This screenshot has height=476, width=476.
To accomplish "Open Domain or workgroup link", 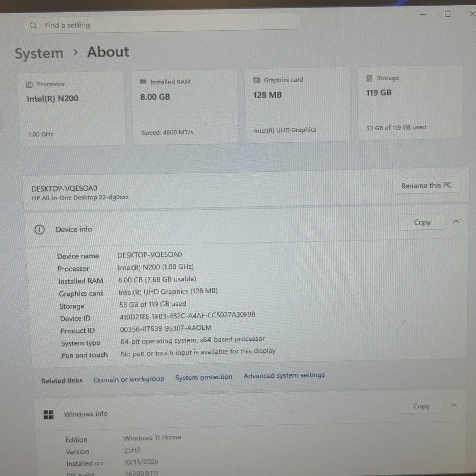I will point(129,379).
